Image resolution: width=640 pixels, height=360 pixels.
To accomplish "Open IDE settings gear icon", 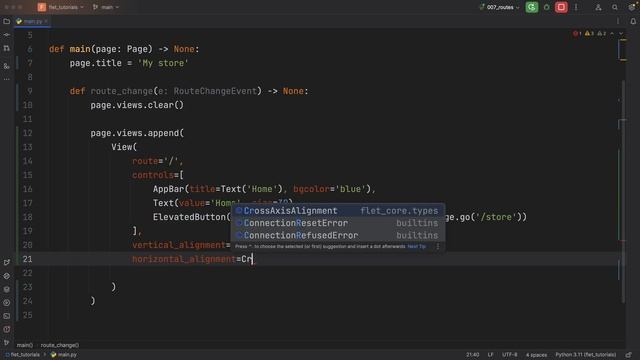I will pyautogui.click(x=631, y=7).
